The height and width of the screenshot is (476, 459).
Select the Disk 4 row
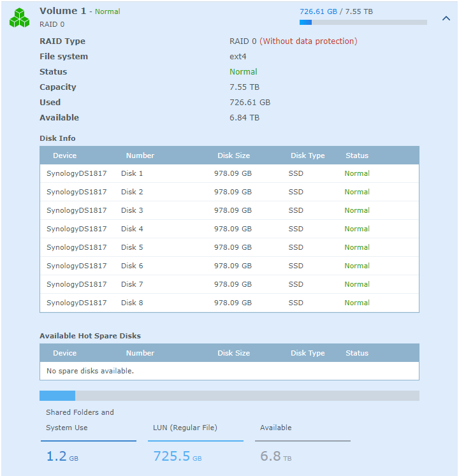point(229,229)
